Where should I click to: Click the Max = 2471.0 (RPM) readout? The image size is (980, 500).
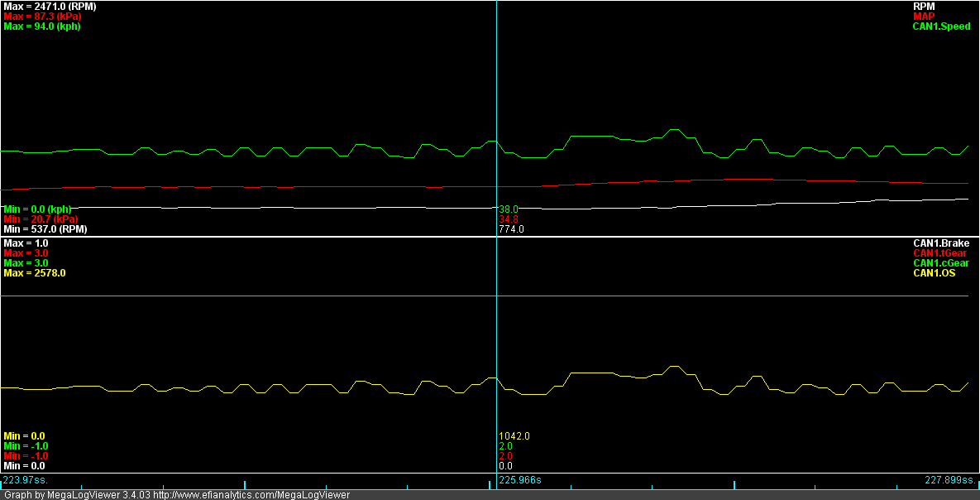(x=50, y=7)
